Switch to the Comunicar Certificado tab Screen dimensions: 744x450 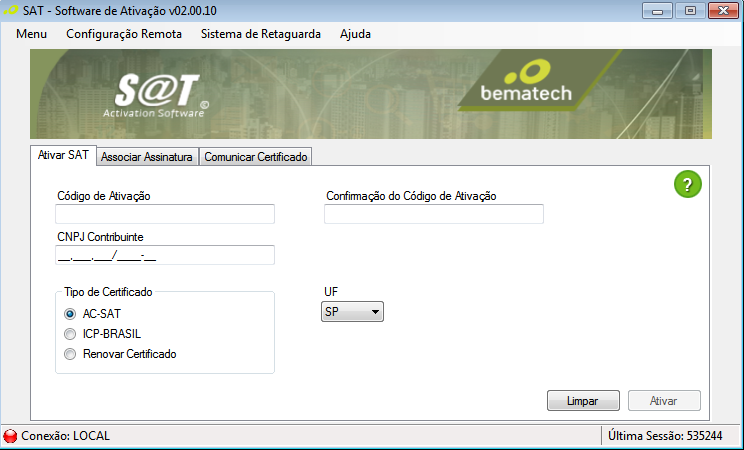257,157
